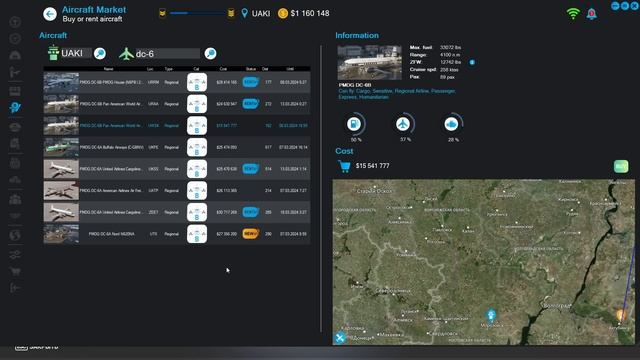The image size is (640, 360).
Task: Click the PMDG House aircraft thumbnail
Action: pos(61,82)
